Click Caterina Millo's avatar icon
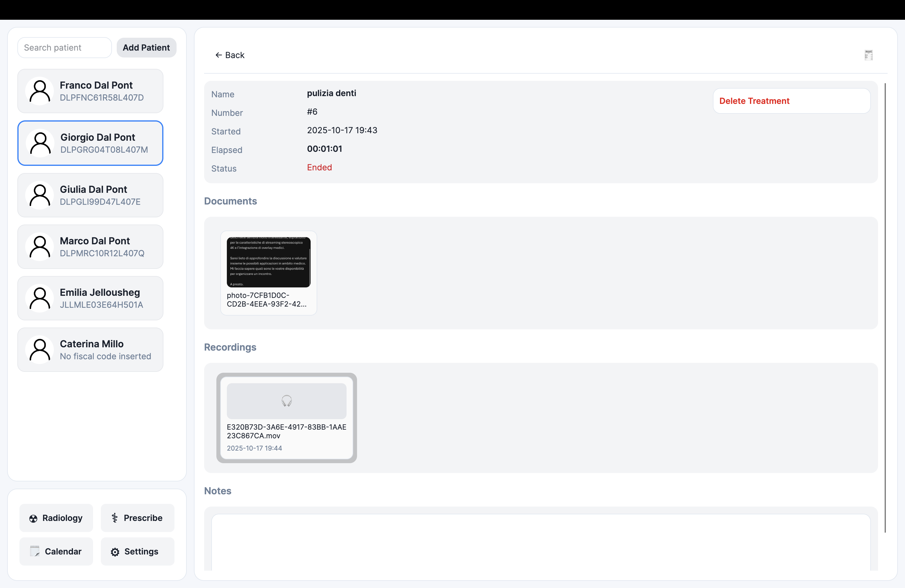 click(40, 350)
